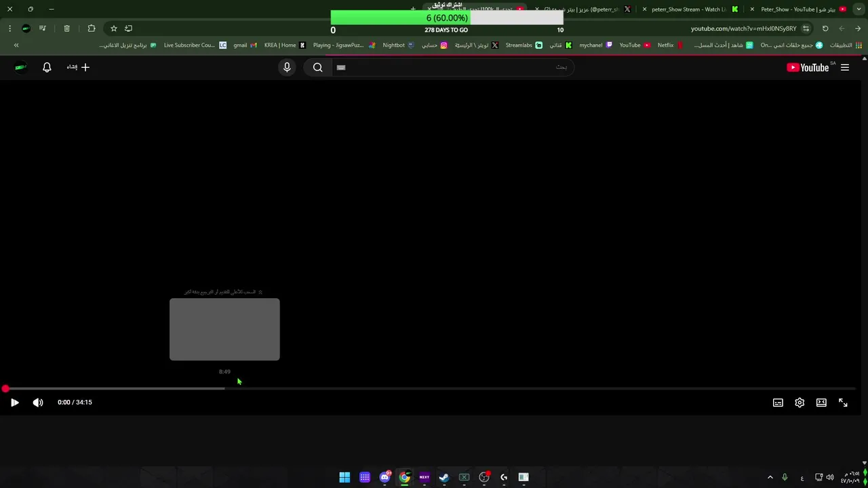
Task: Open Discord from taskbar
Action: point(384,477)
